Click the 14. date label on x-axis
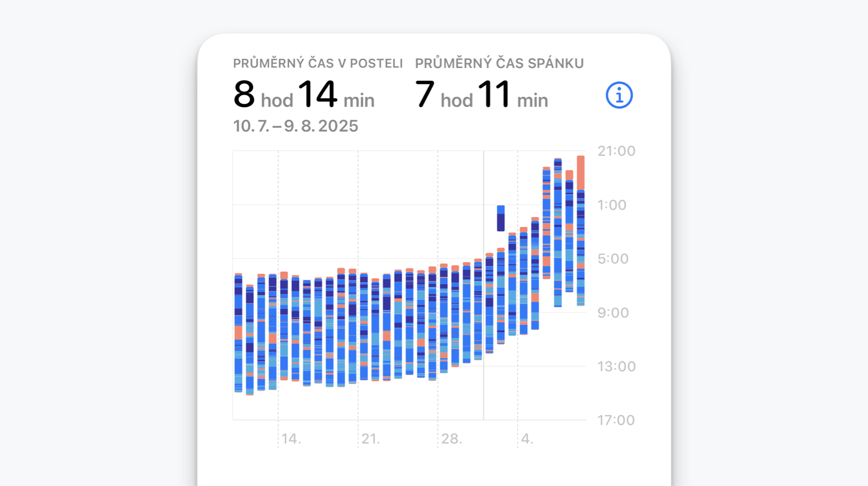The height and width of the screenshot is (486, 868). [291, 439]
